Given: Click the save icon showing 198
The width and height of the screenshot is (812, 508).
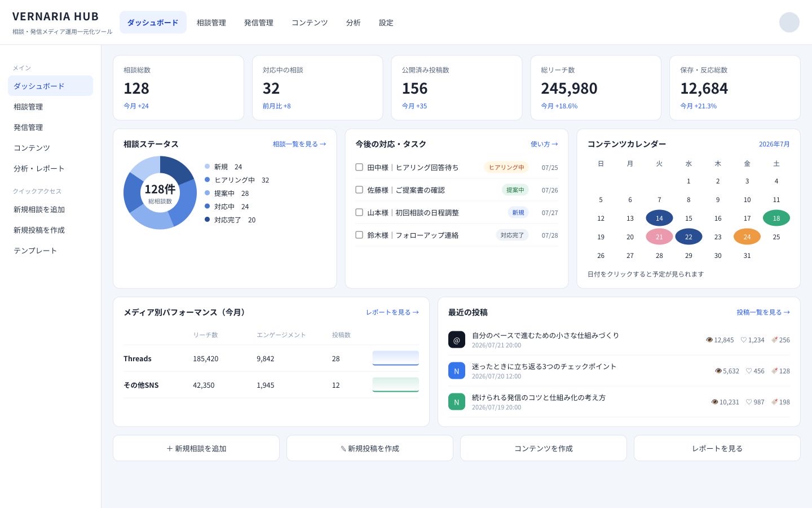Looking at the screenshot, I should [775, 402].
